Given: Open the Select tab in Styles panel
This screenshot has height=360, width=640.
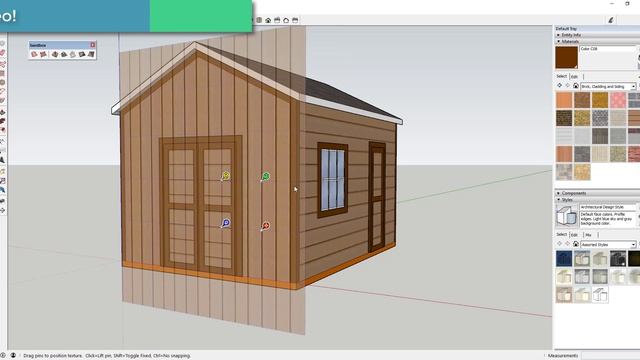Looking at the screenshot, I should [562, 234].
